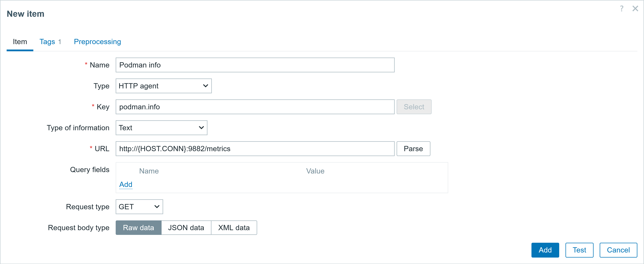The width and height of the screenshot is (644, 264).
Task: Expand the Type dropdown showing HTTP agent
Action: tap(163, 86)
